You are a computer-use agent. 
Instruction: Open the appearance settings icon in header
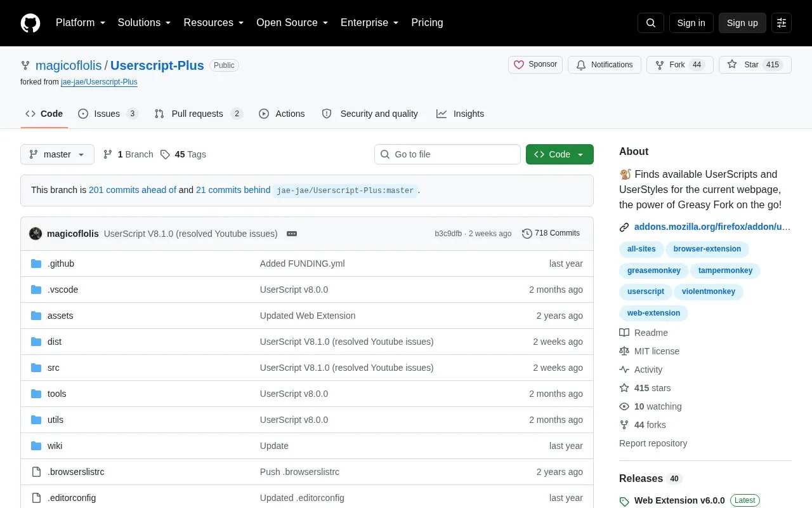[x=782, y=23]
